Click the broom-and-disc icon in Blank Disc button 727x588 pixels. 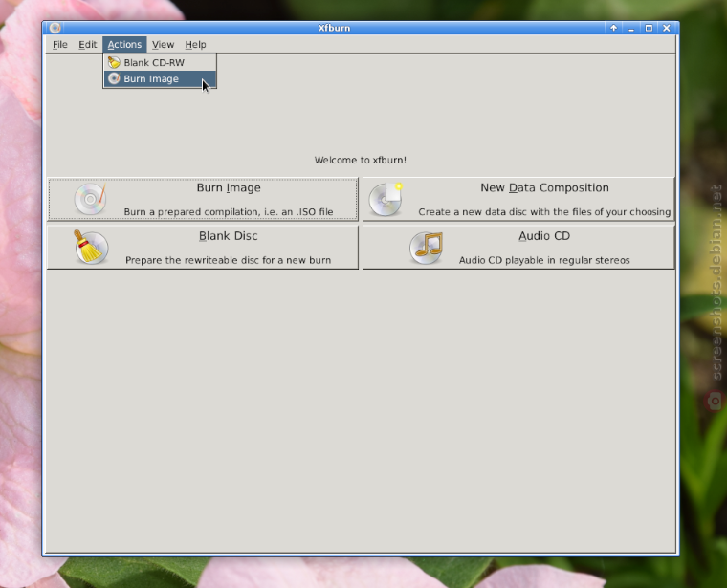[91, 247]
